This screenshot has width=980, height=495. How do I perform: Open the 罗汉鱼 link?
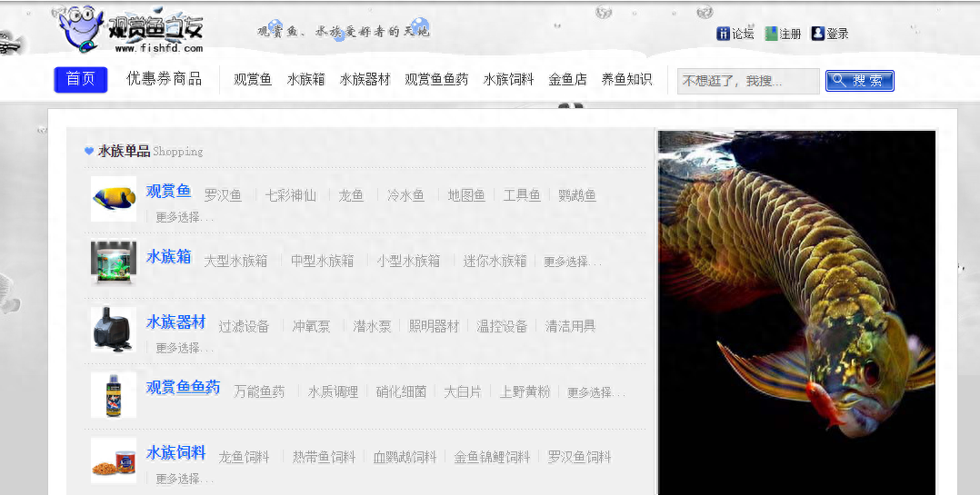click(x=223, y=195)
